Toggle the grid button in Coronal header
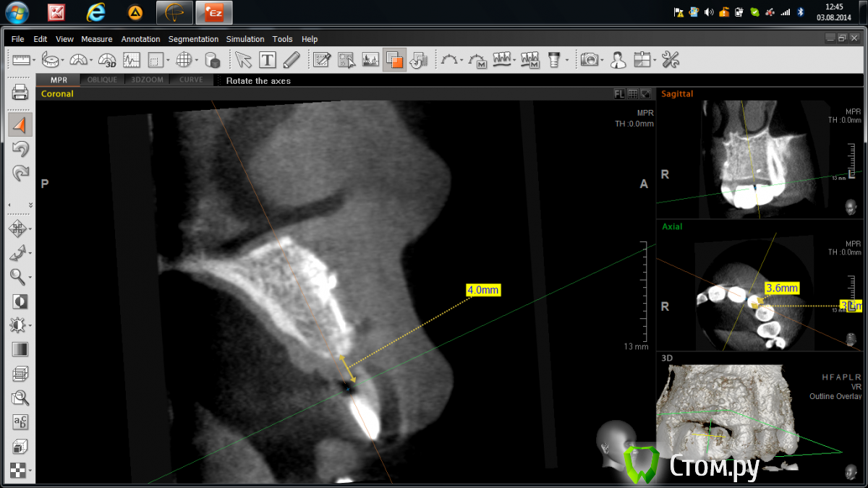This screenshot has height=488, width=868. [x=632, y=94]
